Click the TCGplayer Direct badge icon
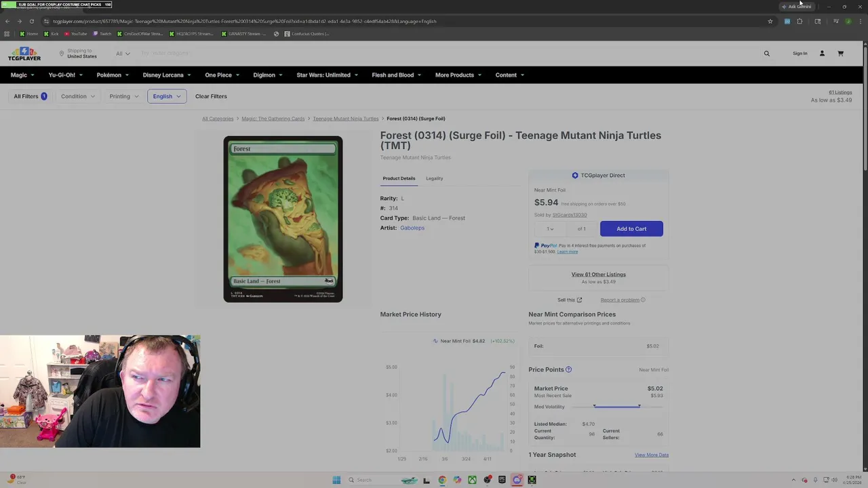The height and width of the screenshot is (488, 868). pos(575,176)
